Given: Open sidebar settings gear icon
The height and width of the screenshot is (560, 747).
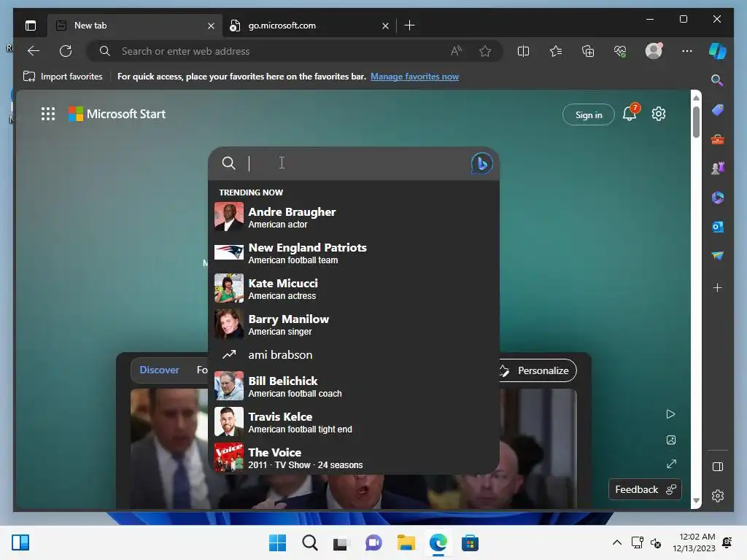Looking at the screenshot, I should (718, 496).
